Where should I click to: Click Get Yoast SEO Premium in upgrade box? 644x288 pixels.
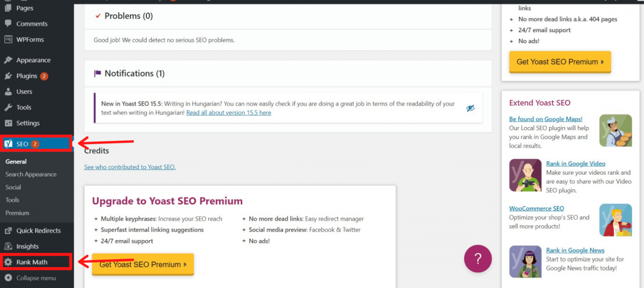[143, 265]
